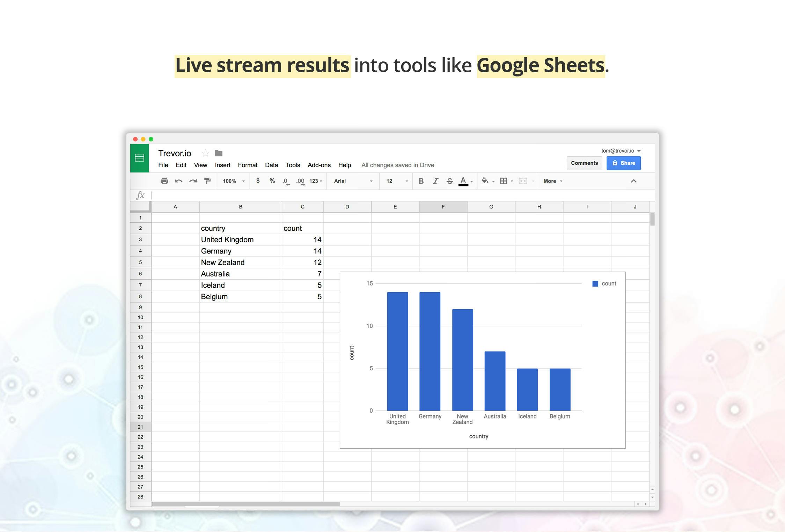This screenshot has height=532, width=785.
Task: Format as currency with dollar icon
Action: point(258,181)
